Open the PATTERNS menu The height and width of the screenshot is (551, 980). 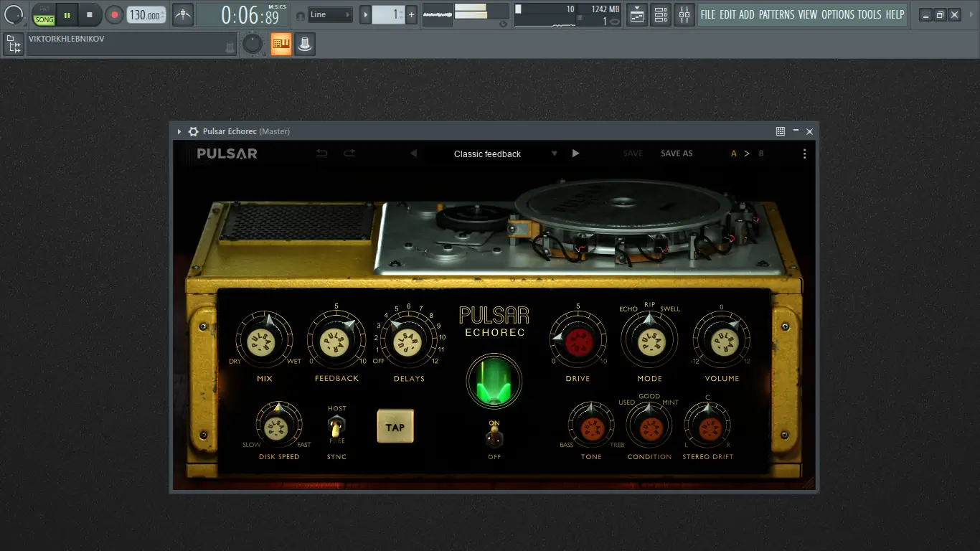coord(776,14)
